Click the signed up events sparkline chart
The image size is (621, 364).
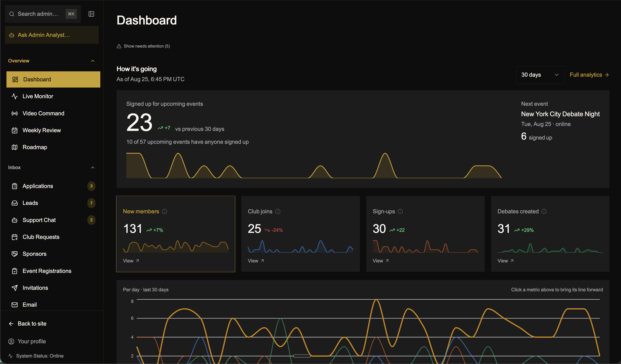[x=314, y=166]
